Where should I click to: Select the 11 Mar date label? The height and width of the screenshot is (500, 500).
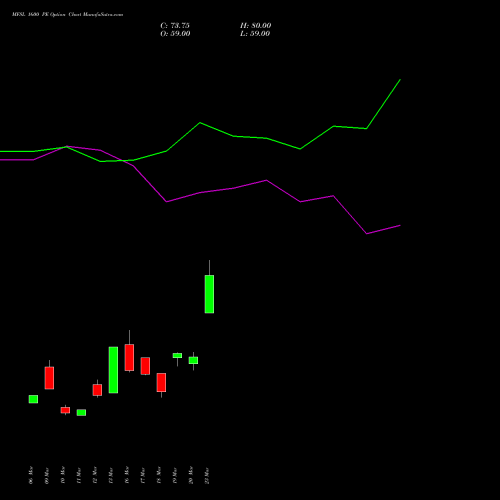tap(79, 475)
